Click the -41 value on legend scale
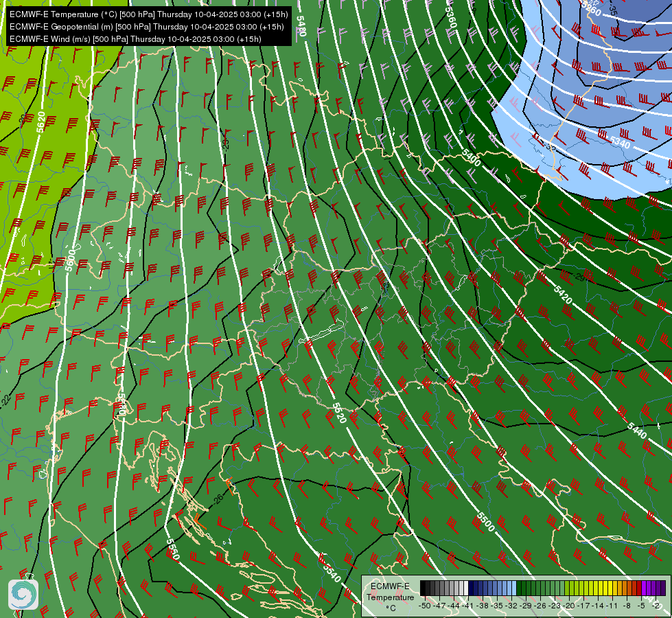This screenshot has height=618, width=672. tap(468, 606)
